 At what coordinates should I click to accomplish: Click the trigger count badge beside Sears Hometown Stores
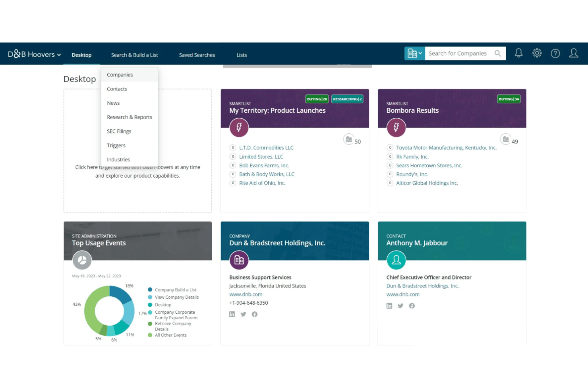(390, 165)
